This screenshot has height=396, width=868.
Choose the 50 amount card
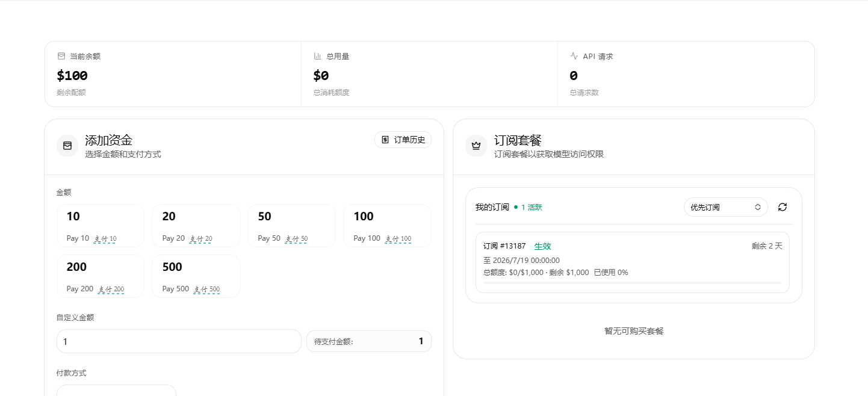point(291,226)
